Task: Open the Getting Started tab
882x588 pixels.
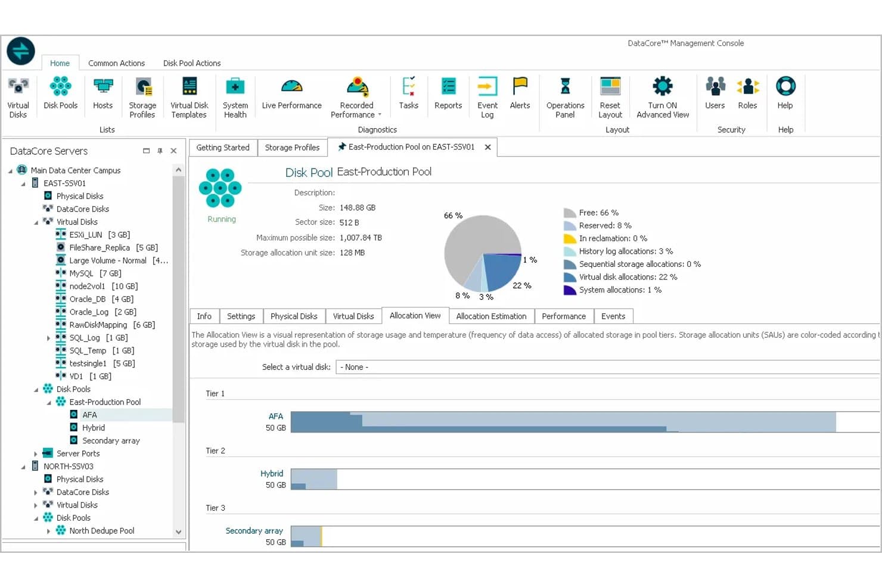Action: tap(223, 148)
